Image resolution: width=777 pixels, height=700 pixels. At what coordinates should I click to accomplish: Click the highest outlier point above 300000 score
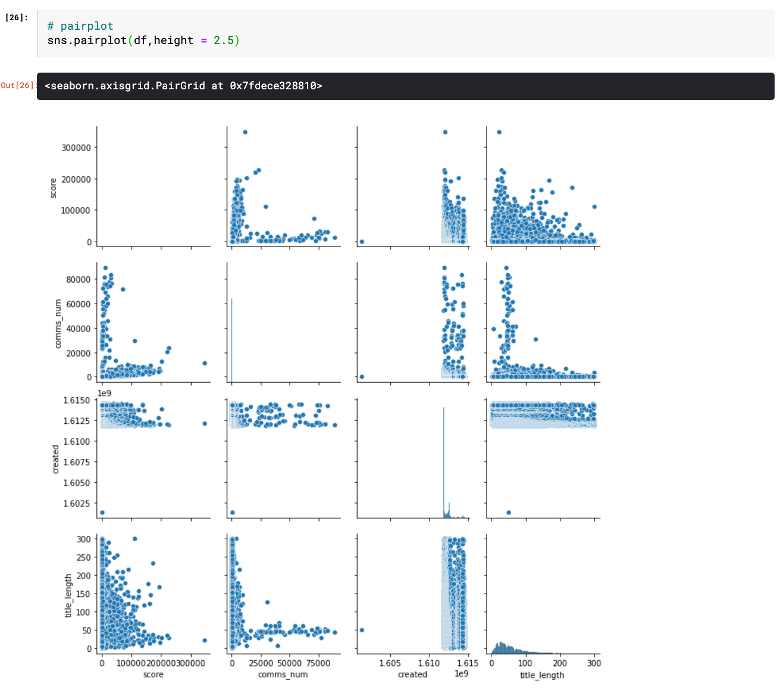click(244, 132)
